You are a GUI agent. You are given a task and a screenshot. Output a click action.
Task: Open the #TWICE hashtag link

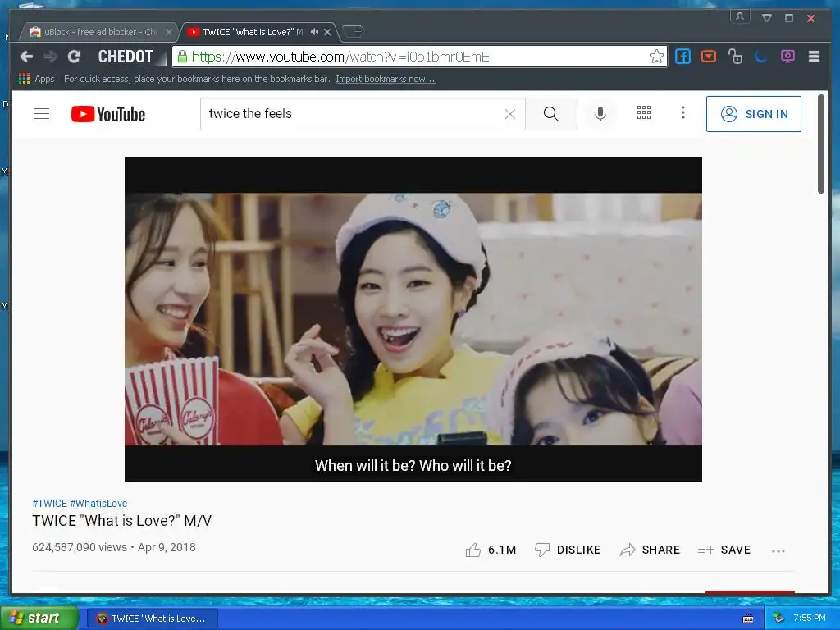point(49,503)
